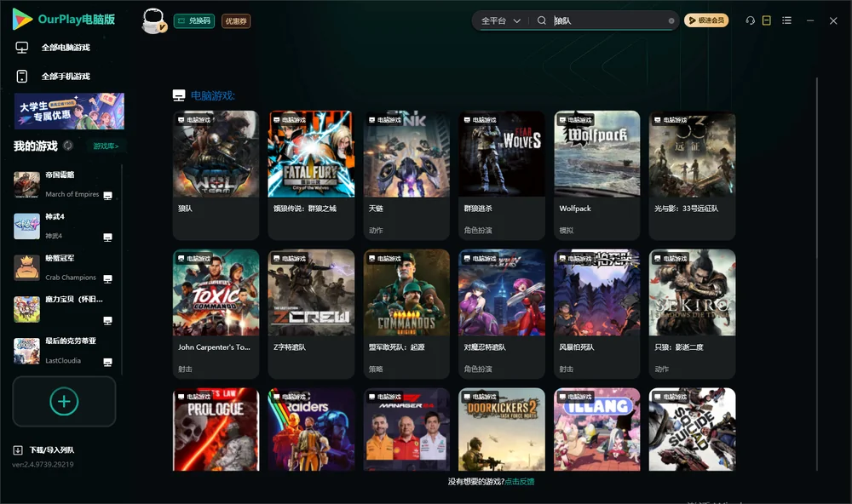Click the 电脑游戏 tag on Wolfpack card
Viewport: 852px width, 504px height.
point(574,120)
